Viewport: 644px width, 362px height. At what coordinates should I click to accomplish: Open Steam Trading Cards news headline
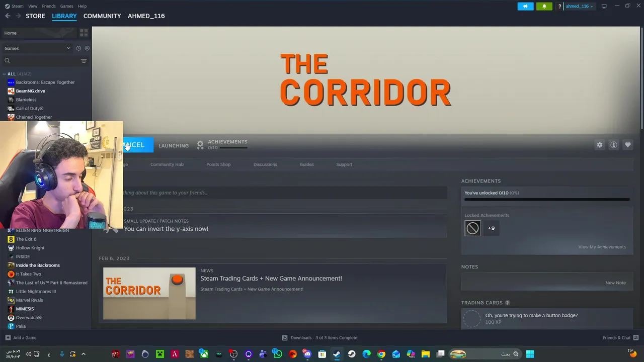[271, 279]
